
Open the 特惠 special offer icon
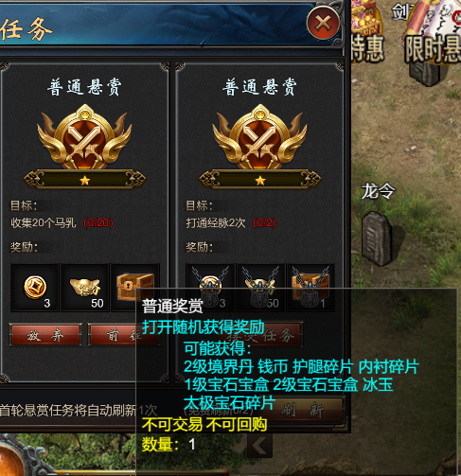[367, 31]
